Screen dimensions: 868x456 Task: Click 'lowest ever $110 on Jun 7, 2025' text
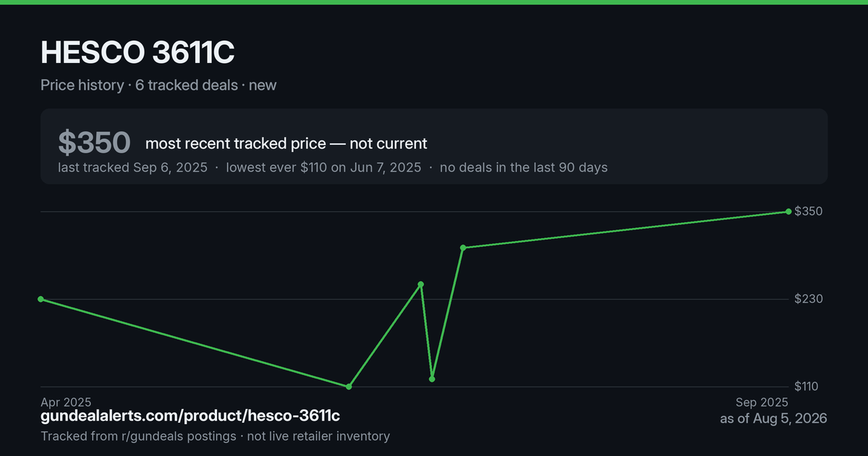click(323, 167)
